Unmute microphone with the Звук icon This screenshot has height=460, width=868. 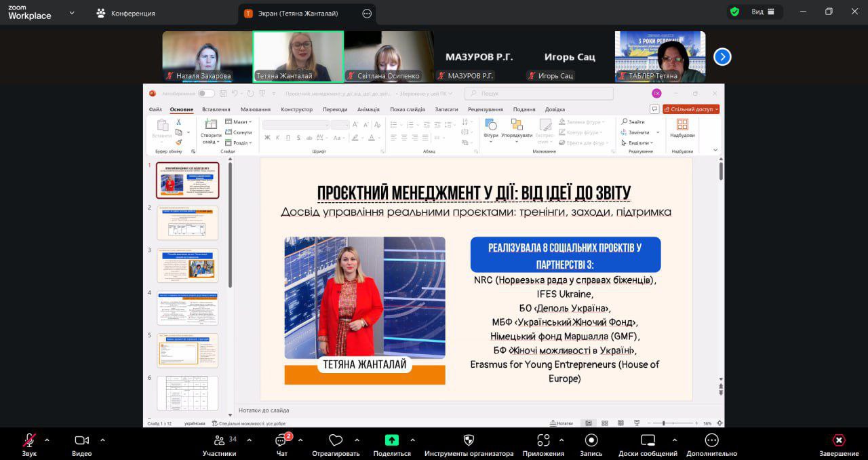(29, 440)
